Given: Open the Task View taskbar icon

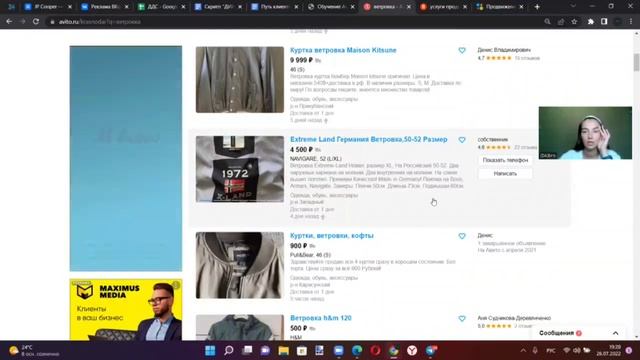Looking at the screenshot, I should [247, 351].
